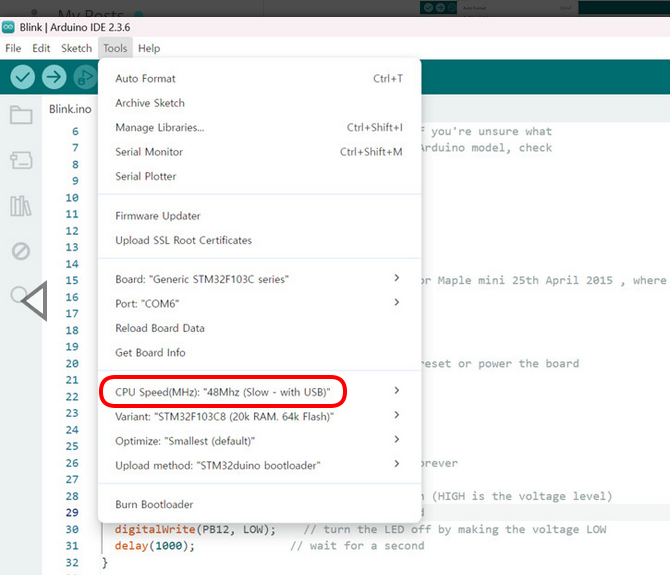Click line number 32 in gutter

(72, 563)
